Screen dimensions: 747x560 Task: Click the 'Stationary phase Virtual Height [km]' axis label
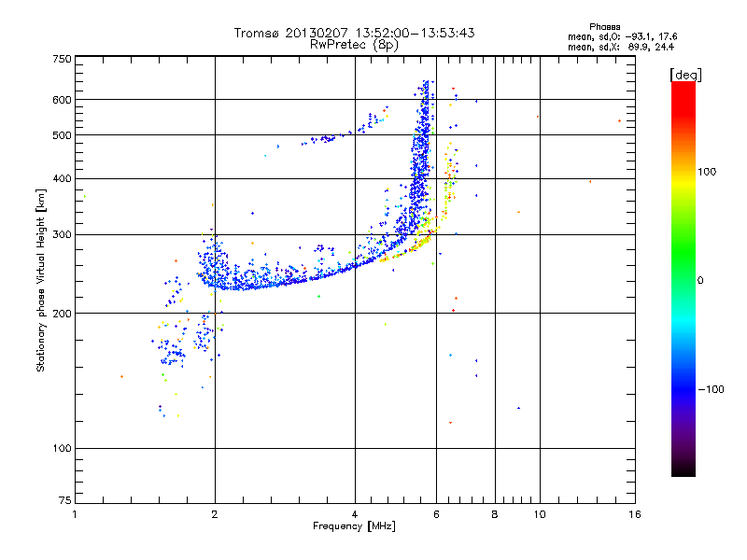point(41,280)
